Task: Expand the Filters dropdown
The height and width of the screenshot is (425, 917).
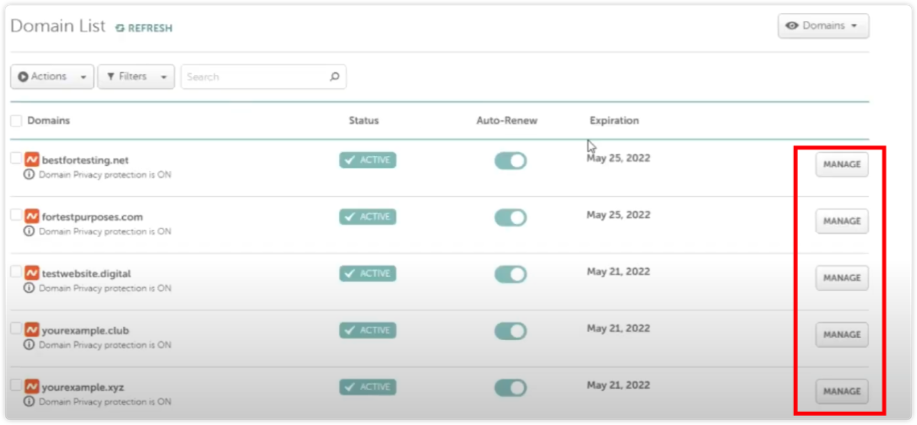Action: click(136, 77)
